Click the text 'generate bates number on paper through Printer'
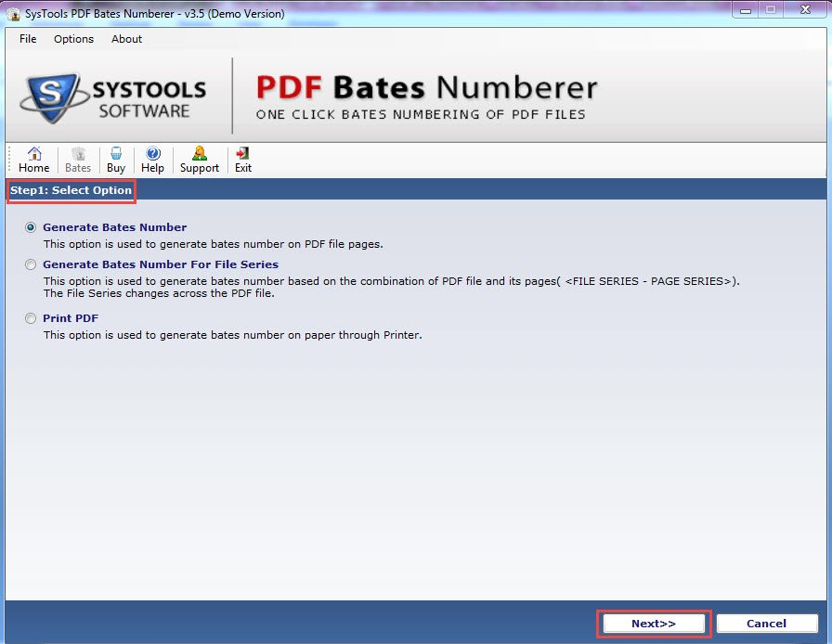 290,335
